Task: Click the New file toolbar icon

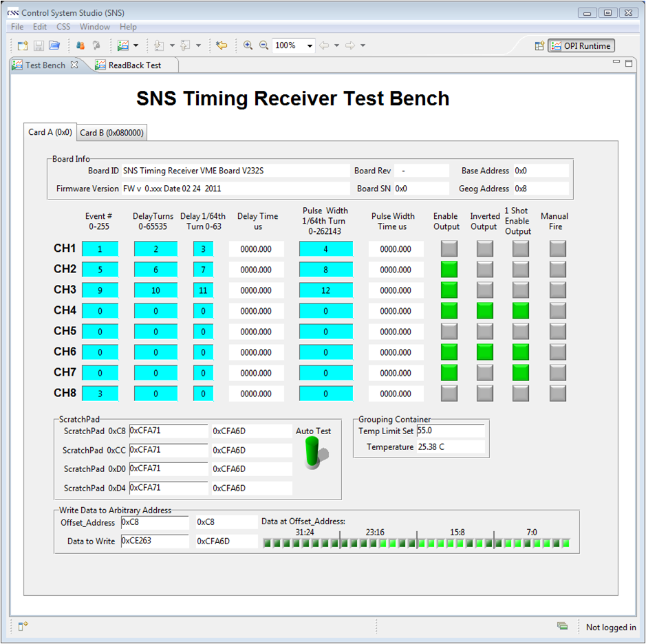Action: pyautogui.click(x=23, y=45)
